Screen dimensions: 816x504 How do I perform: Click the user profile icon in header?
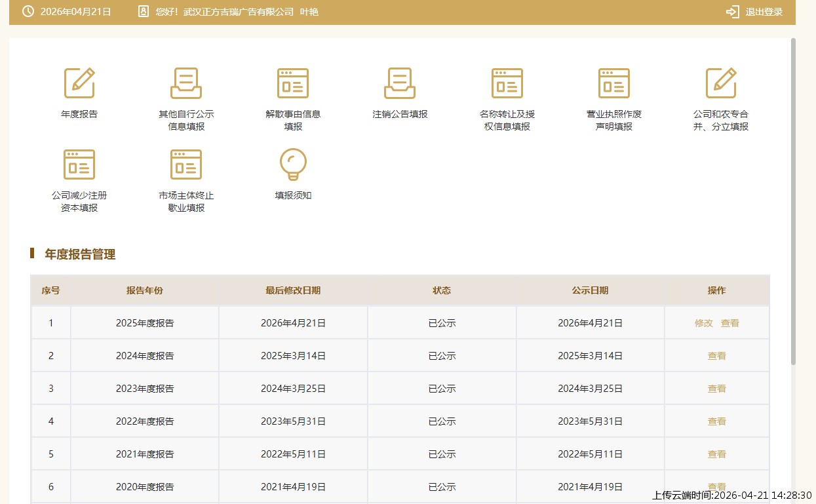(144, 12)
